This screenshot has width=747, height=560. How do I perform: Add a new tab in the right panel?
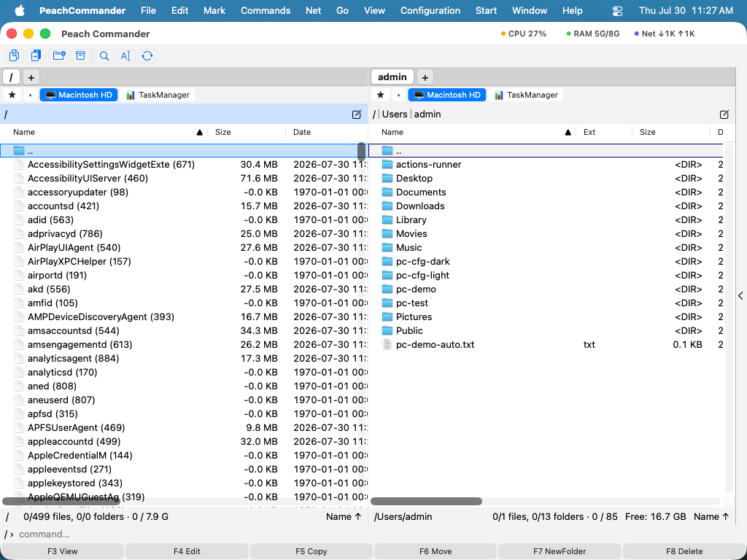pyautogui.click(x=425, y=77)
